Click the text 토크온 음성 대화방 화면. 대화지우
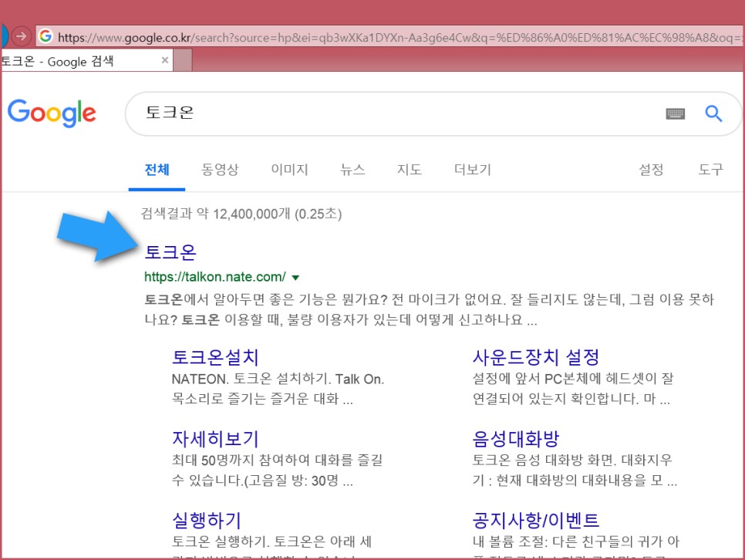The width and height of the screenshot is (745, 560). coord(572,460)
